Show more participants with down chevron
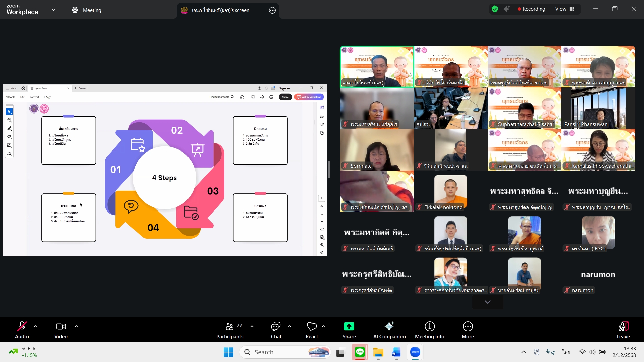 click(x=487, y=302)
